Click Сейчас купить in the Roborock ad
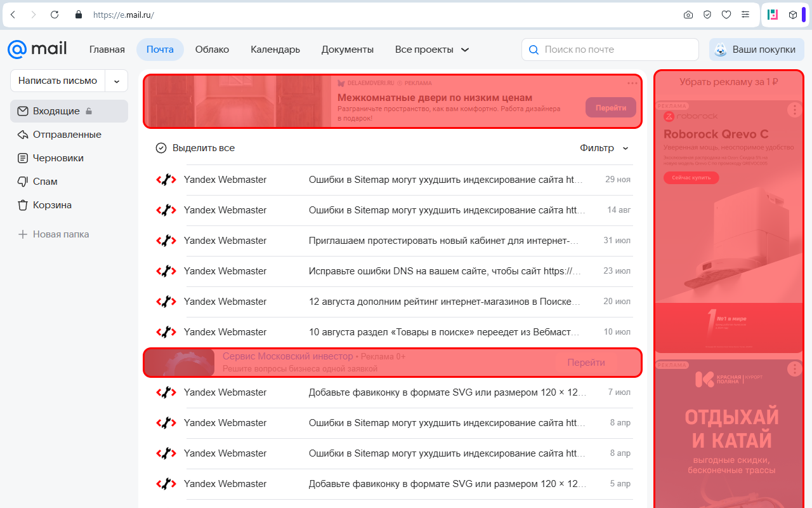Viewport: 812px width, 508px height. point(691,178)
